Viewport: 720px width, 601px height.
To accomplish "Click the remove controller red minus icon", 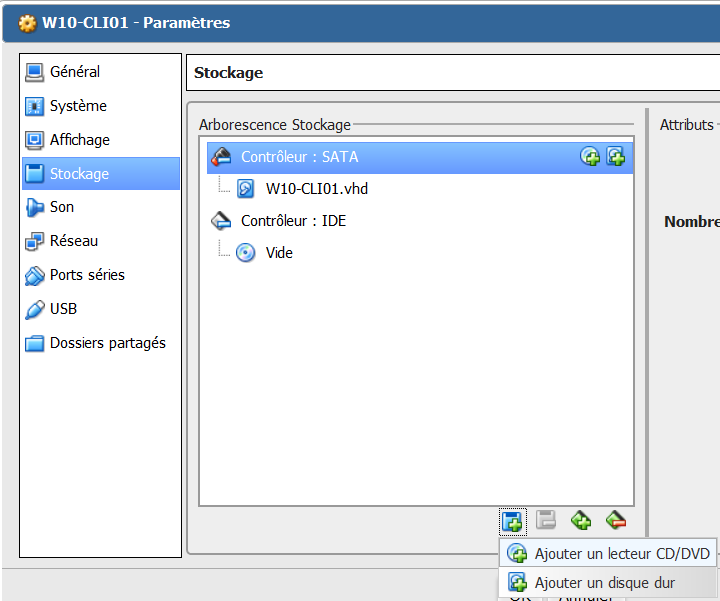I will (x=616, y=521).
